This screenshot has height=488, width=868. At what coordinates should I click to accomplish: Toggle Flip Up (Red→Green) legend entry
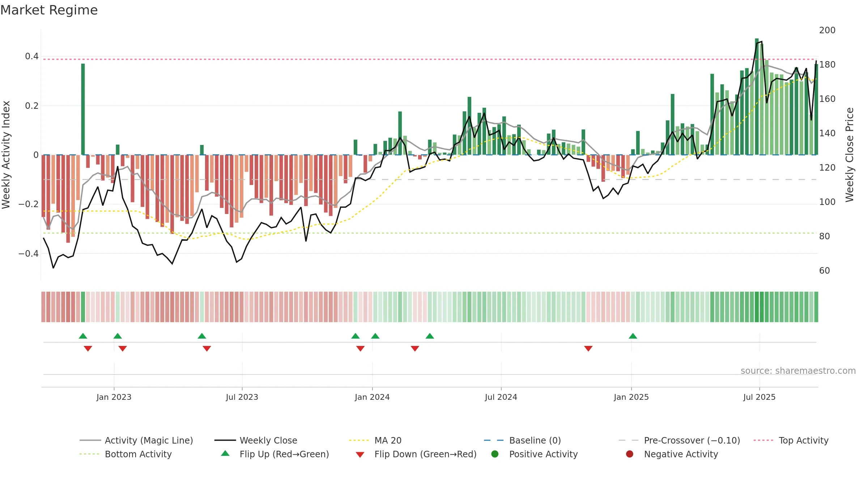(275, 454)
